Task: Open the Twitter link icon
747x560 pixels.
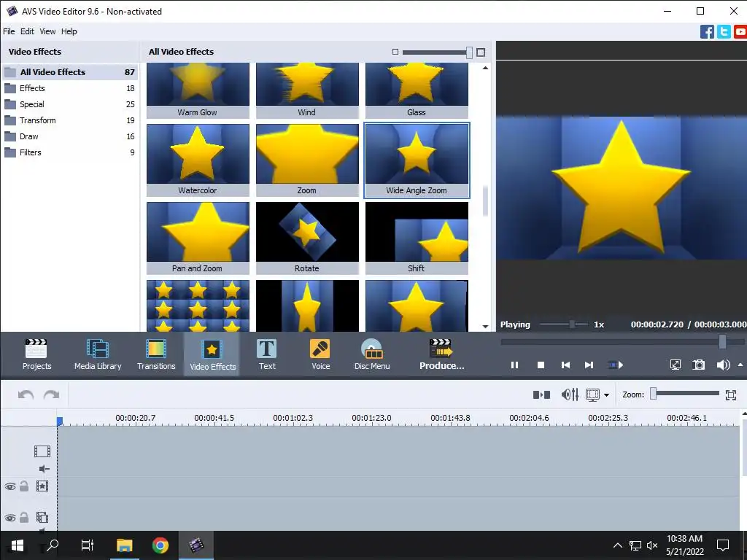Action: coord(724,32)
